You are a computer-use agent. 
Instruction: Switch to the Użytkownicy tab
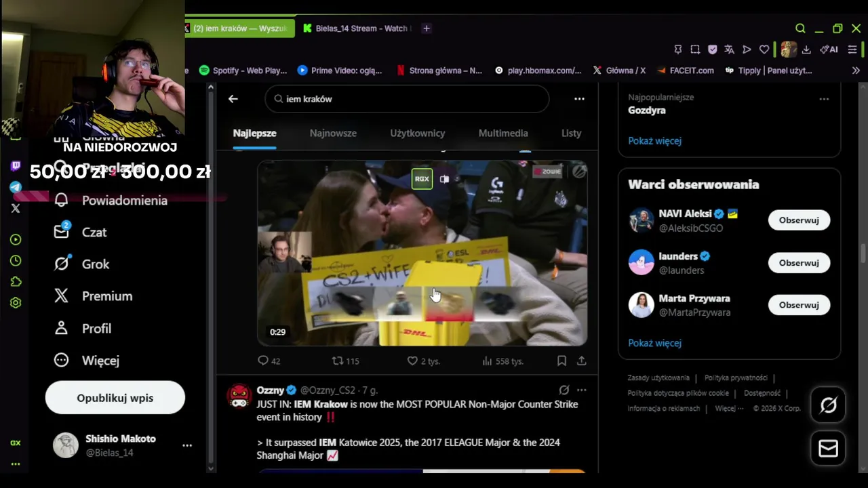(418, 134)
